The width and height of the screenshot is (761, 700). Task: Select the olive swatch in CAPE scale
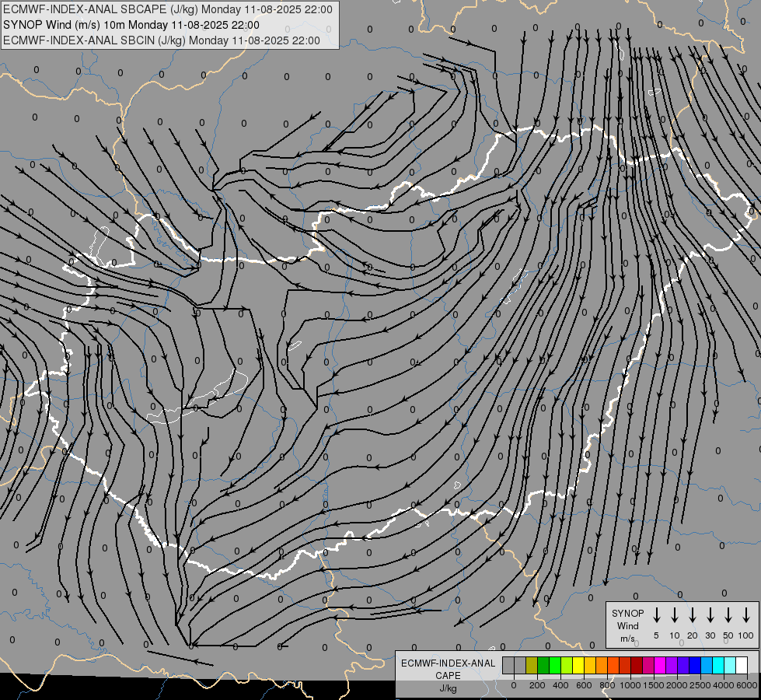532,665
